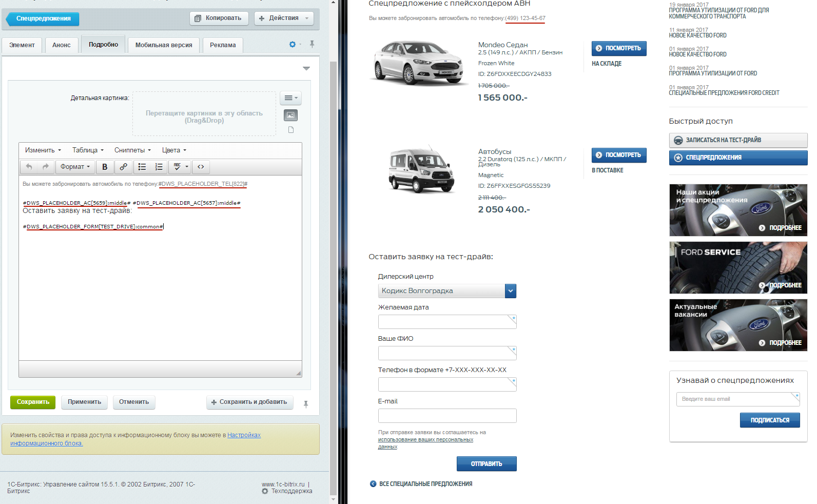Go back via the Спецпредложения breadcrumb button
Screen dimensions: 817x504
[43, 19]
